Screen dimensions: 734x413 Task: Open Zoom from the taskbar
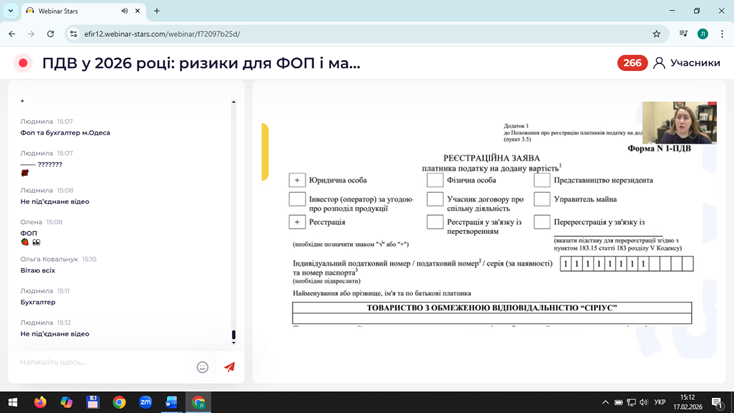click(x=145, y=402)
